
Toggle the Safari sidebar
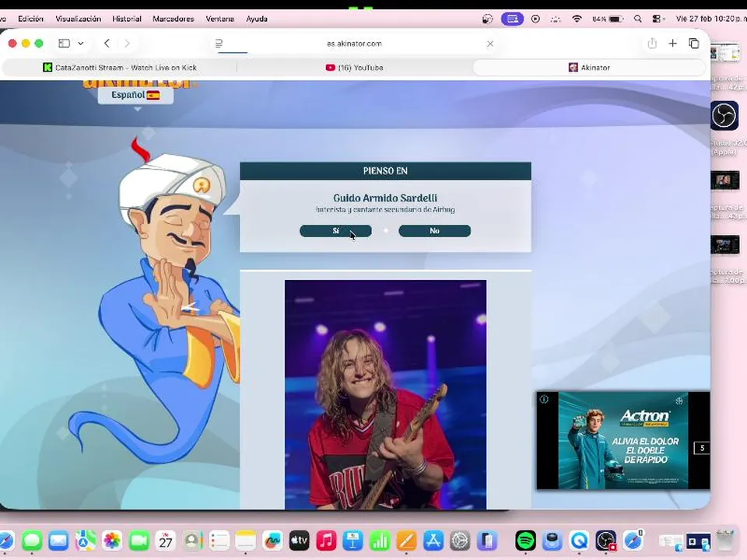(65, 44)
